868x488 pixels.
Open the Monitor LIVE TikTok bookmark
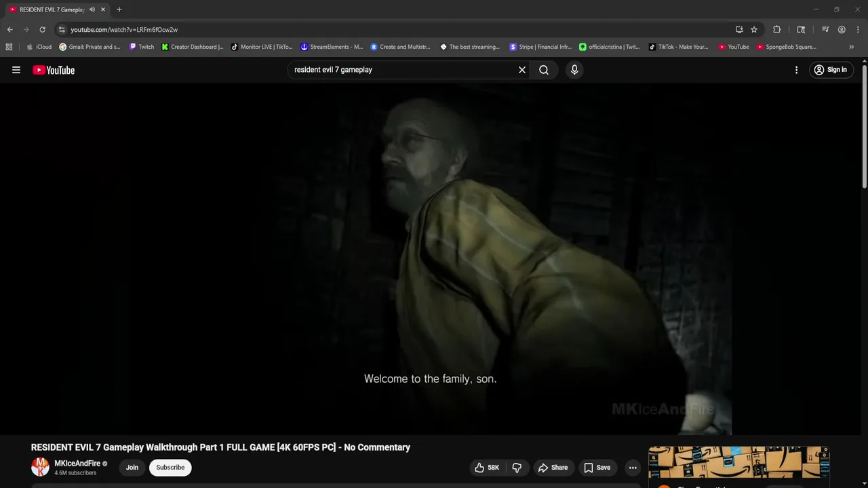click(x=262, y=47)
